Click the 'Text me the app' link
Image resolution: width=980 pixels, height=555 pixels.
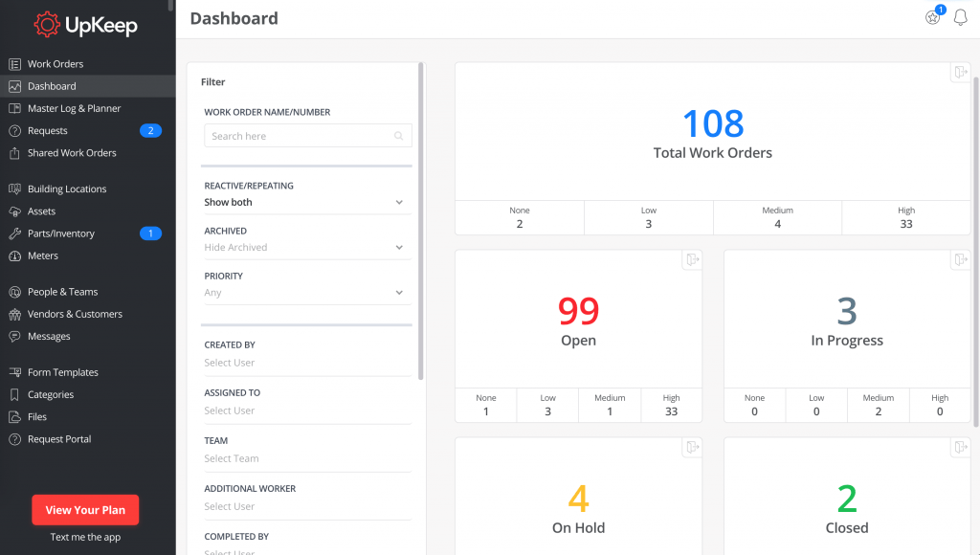click(x=85, y=537)
